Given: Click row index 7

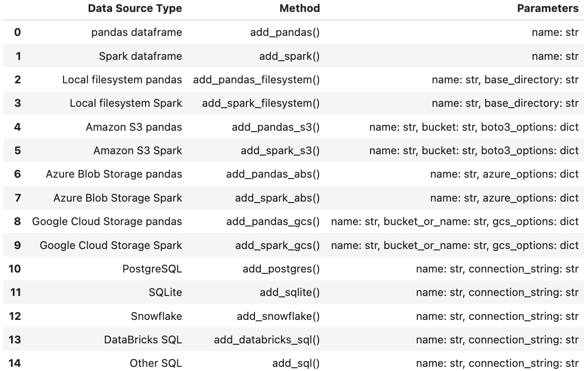Looking at the screenshot, I should coord(18,198).
